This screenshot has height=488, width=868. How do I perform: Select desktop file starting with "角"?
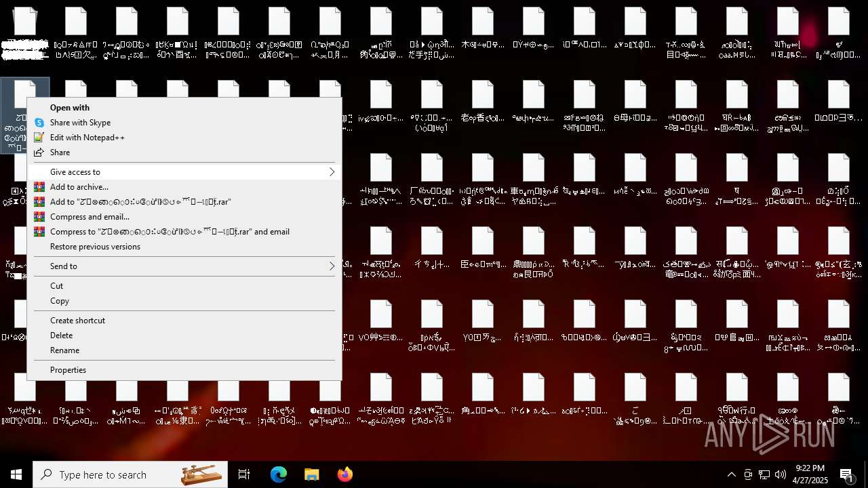(x=483, y=394)
